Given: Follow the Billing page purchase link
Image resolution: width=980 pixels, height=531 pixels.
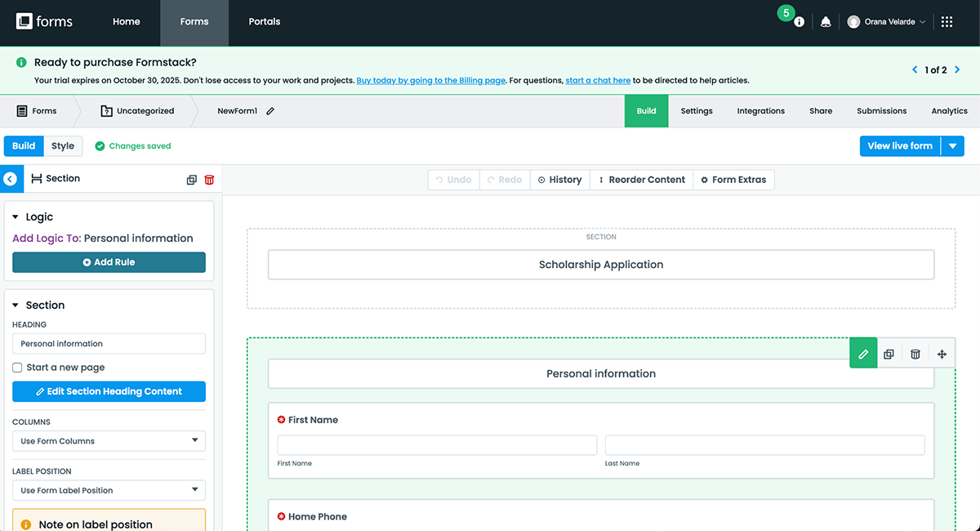Looking at the screenshot, I should pyautogui.click(x=430, y=81).
